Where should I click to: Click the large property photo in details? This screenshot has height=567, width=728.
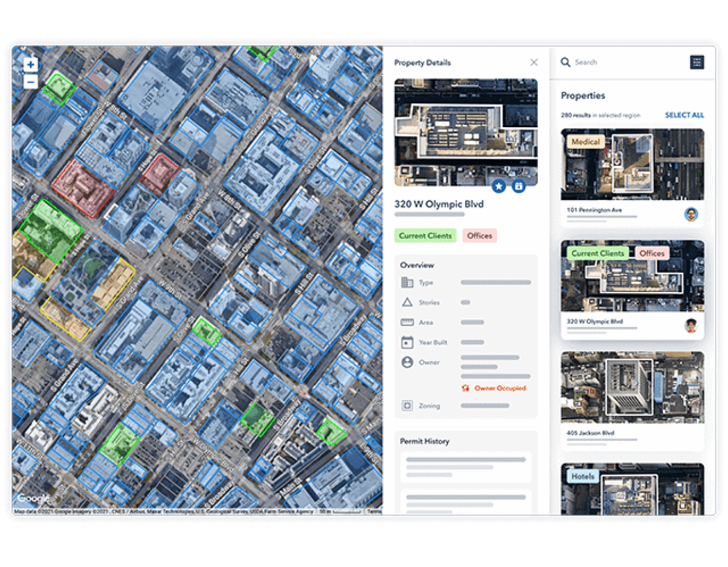click(466, 133)
